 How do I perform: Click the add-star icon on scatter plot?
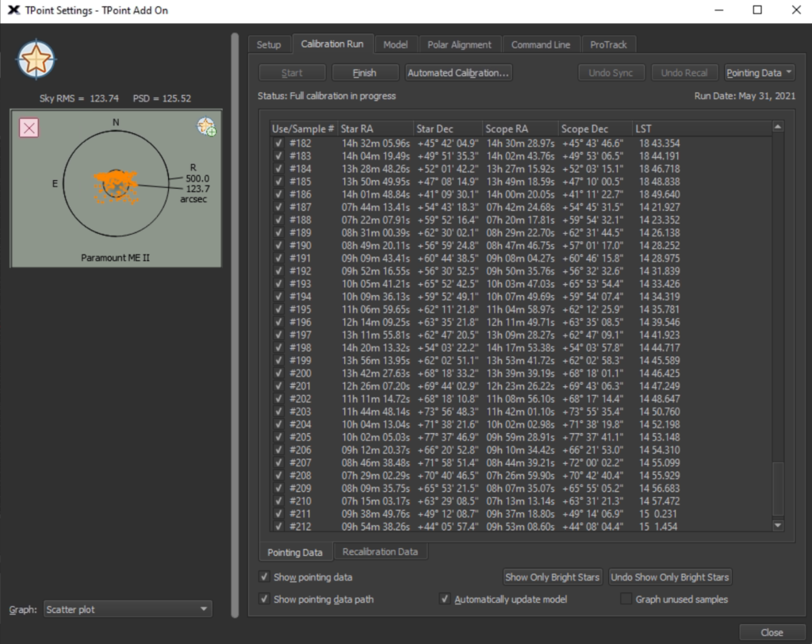(x=206, y=126)
